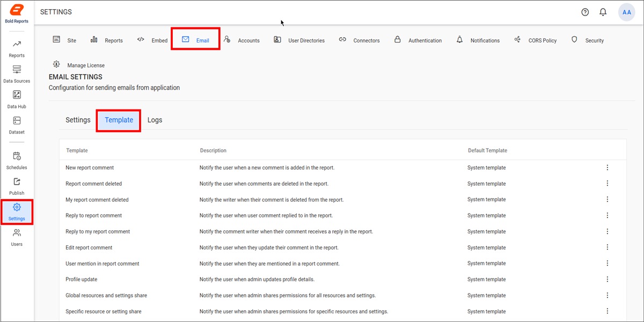The height and width of the screenshot is (322, 644).
Task: Open the Reports settings tab
Action: click(107, 40)
